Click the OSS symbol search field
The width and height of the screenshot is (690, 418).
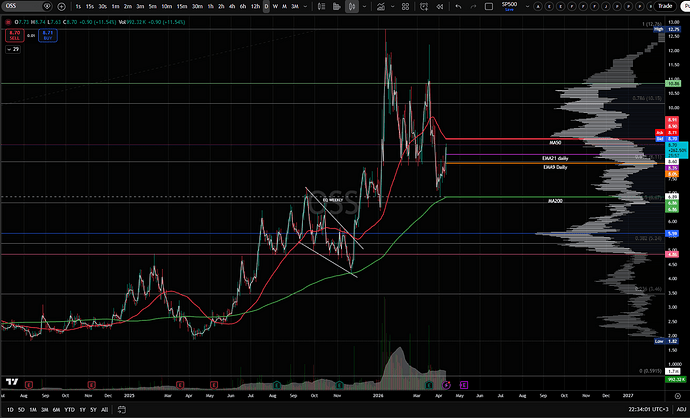pos(20,7)
